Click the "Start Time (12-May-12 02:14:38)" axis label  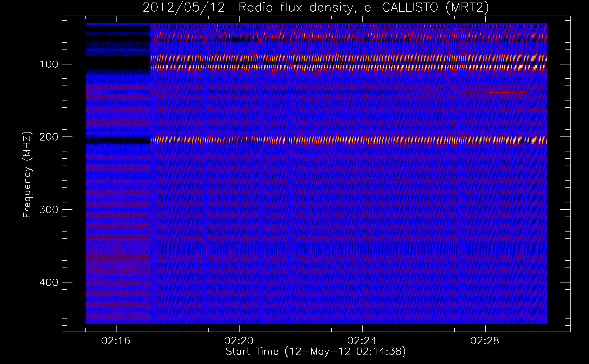tap(316, 352)
